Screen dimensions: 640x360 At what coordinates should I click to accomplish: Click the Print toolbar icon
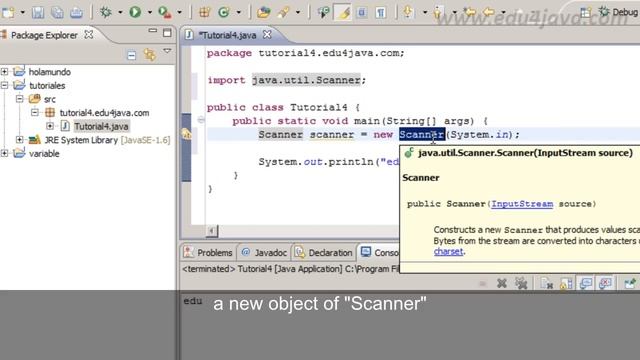tap(76, 13)
